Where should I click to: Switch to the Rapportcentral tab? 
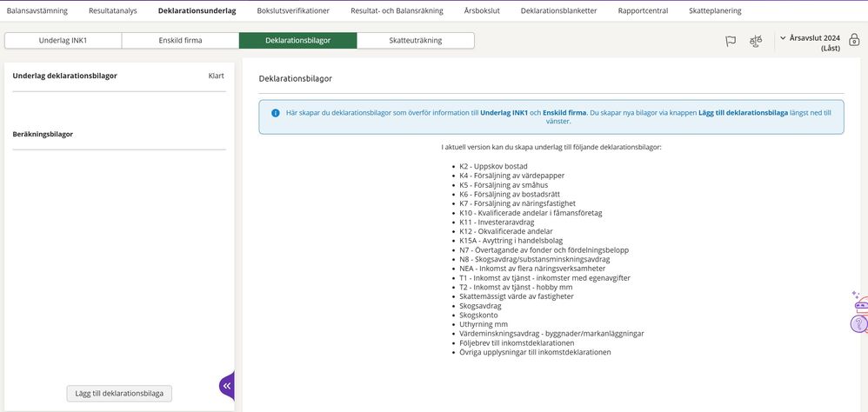click(x=642, y=10)
